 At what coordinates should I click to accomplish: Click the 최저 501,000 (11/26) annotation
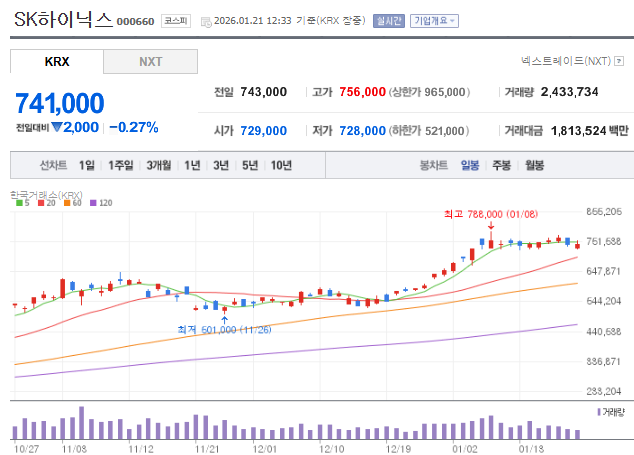(224, 330)
